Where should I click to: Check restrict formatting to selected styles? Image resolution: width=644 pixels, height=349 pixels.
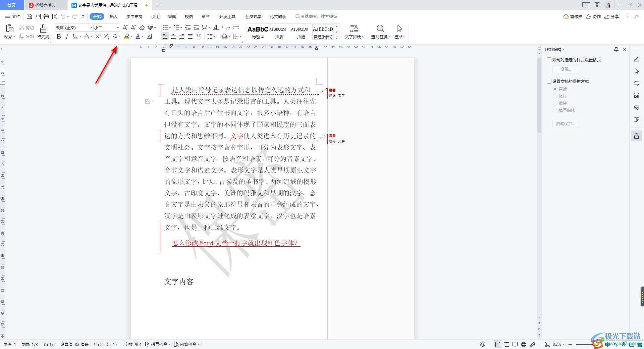pos(549,60)
